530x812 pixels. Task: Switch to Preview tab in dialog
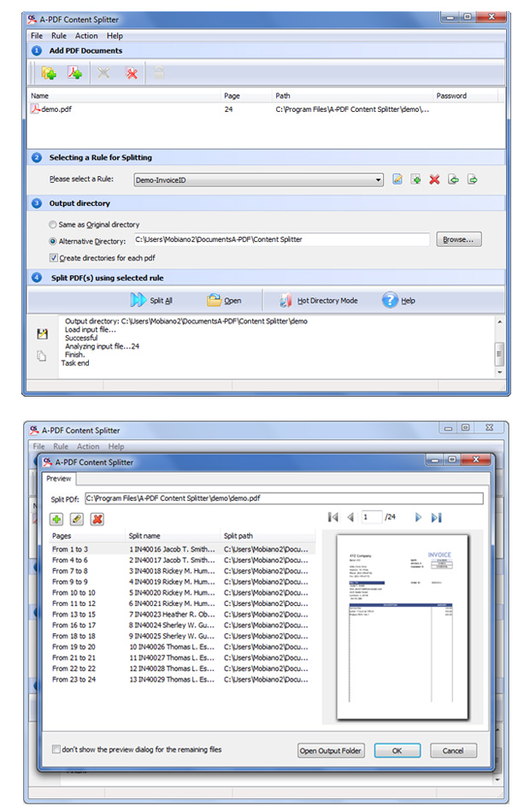(x=58, y=479)
